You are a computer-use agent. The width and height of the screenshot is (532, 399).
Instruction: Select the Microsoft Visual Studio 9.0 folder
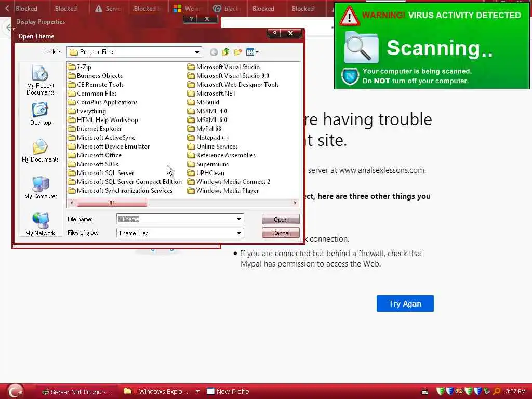click(x=229, y=76)
